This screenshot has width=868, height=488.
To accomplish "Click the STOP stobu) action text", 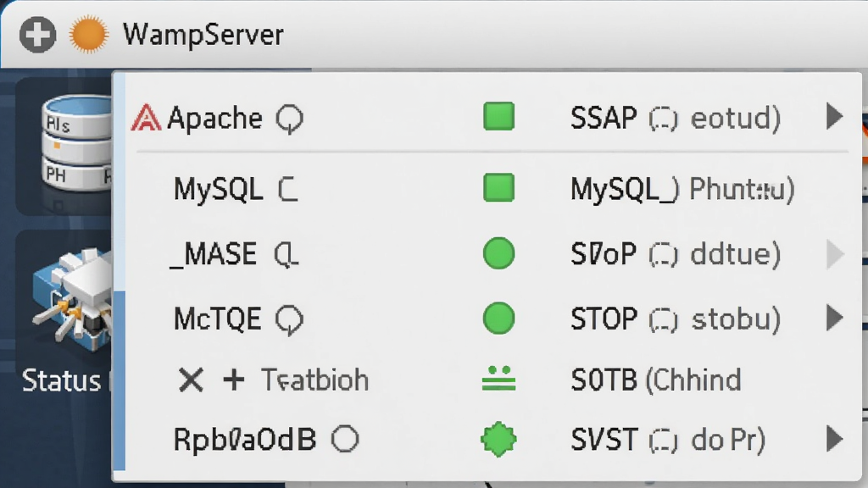I will point(676,319).
